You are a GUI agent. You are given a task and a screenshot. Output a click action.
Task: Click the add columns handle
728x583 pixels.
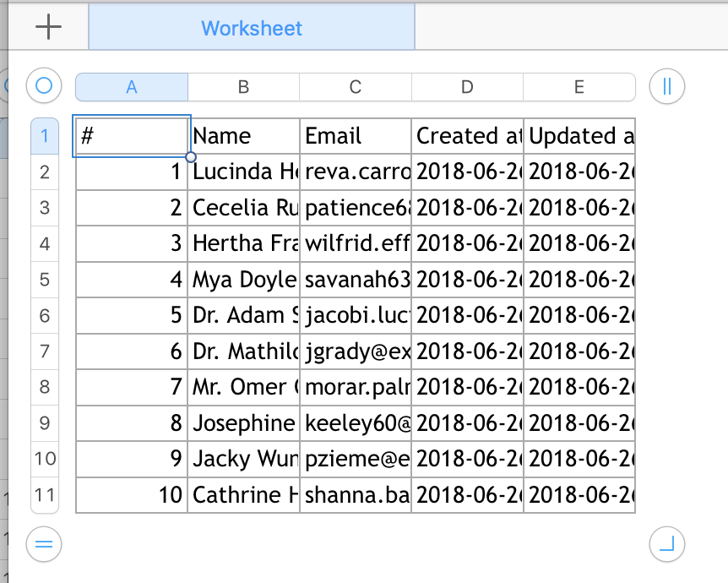[x=666, y=85]
